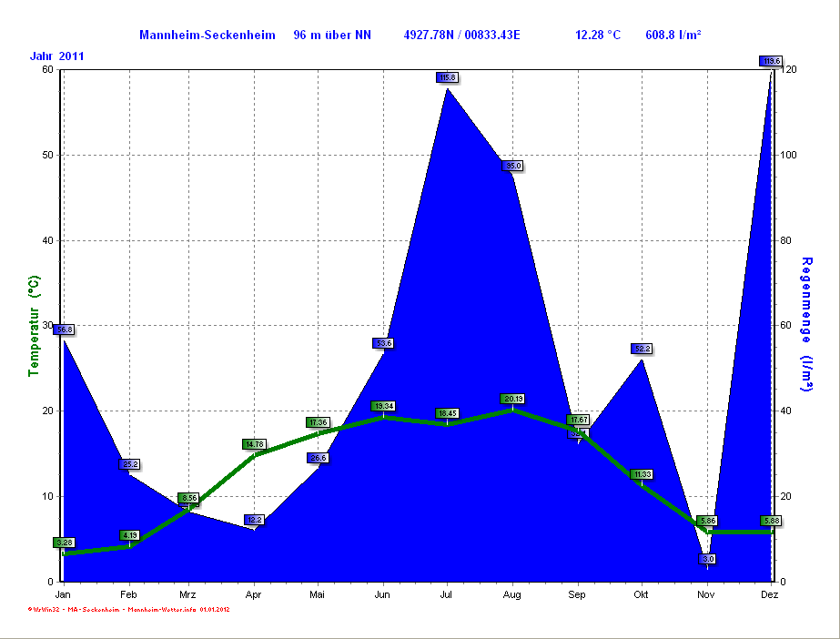Image resolution: width=840 pixels, height=639 pixels.
Task: Click the 608.8 l/m² annual total
Action: [x=673, y=35]
